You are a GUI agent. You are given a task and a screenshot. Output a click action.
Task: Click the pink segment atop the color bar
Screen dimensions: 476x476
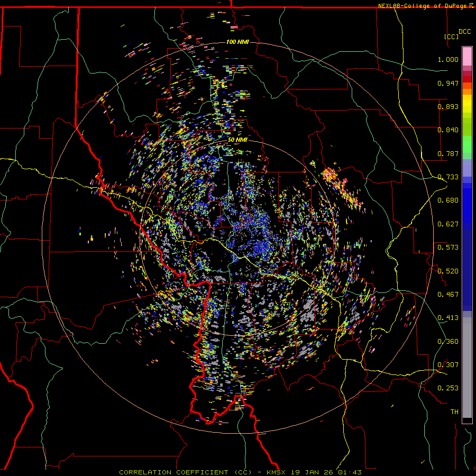click(467, 56)
